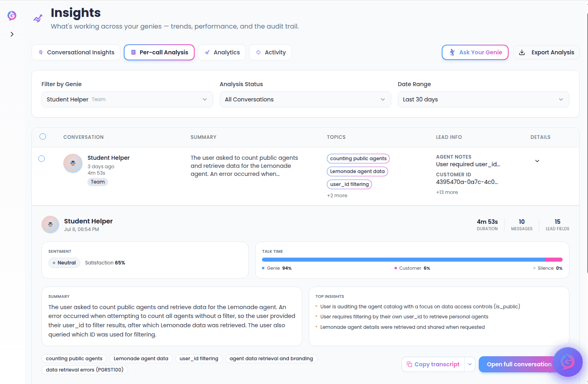
Task: Open the Conversational Insights tab
Action: [76, 52]
